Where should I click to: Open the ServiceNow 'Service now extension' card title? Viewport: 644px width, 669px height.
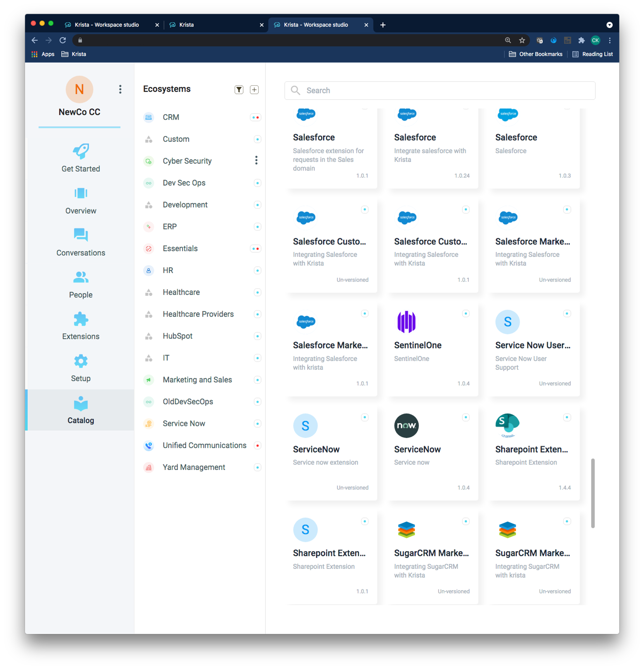(316, 449)
